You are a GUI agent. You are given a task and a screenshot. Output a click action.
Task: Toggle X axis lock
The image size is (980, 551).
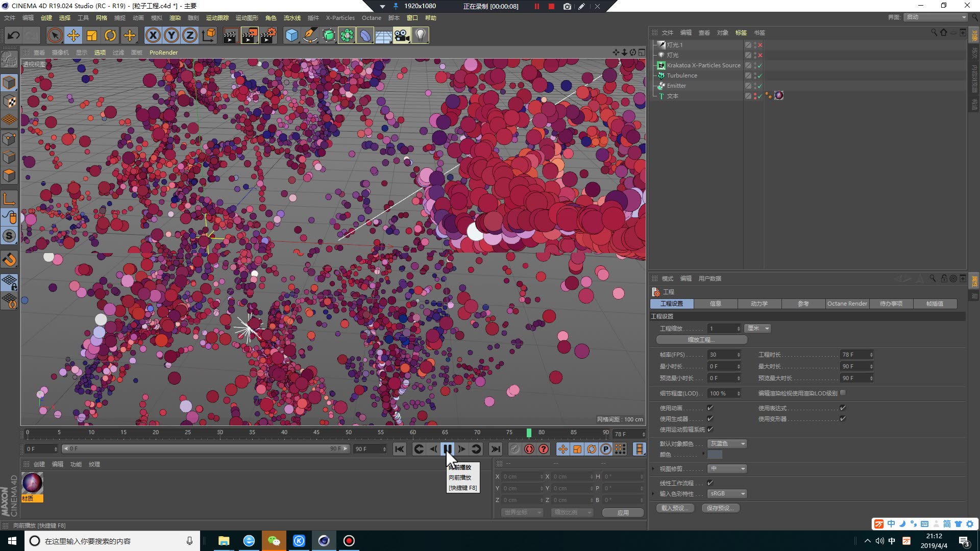[x=153, y=35]
